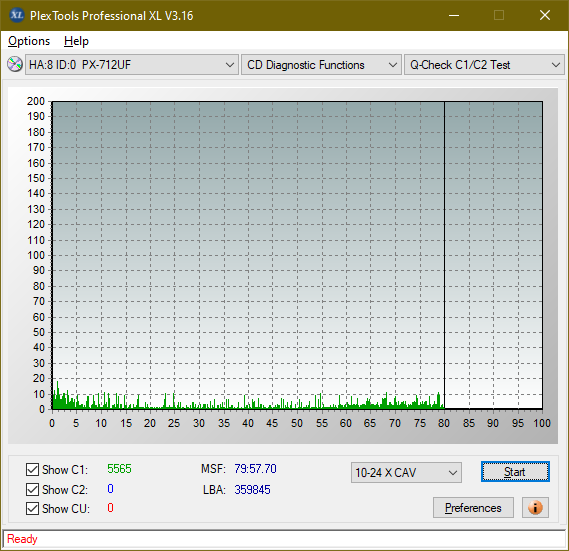Click the CD disc drive icon
The image size is (569, 551).
pos(15,64)
